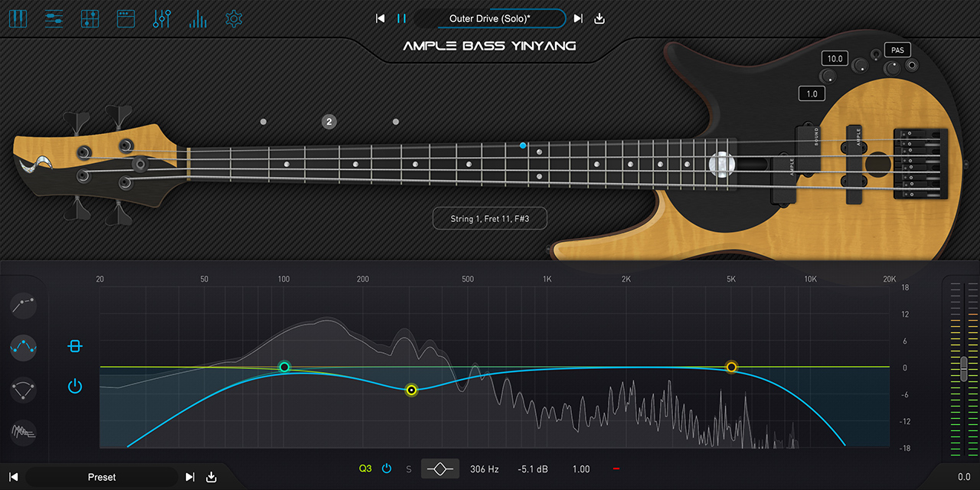Go to previous EQ preset
The width and height of the screenshot is (980, 490).
pos(13,477)
